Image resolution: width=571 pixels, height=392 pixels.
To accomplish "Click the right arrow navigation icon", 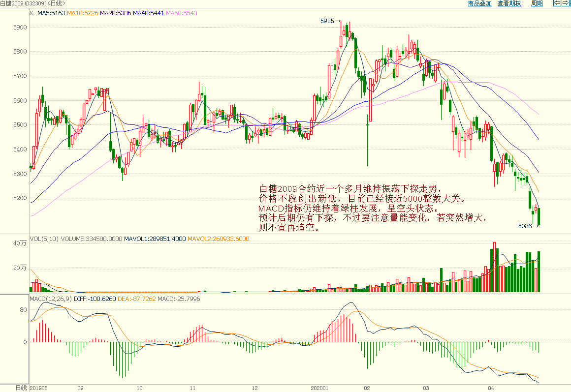I will point(567,3).
